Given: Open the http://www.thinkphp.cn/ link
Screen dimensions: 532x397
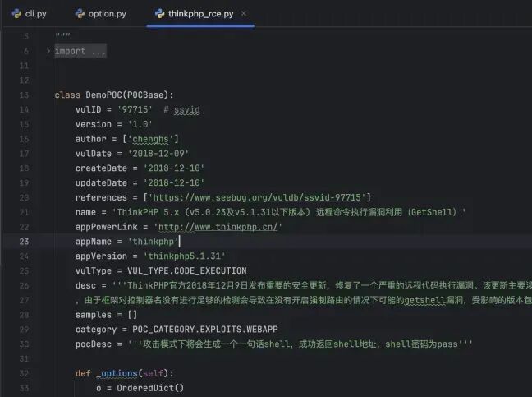Looking at the screenshot, I should click(x=218, y=227).
